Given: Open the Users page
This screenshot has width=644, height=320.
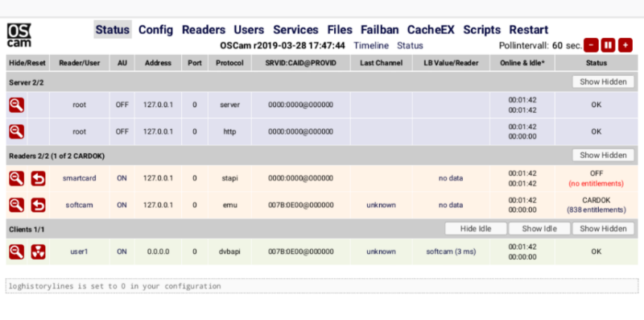Looking at the screenshot, I should [x=249, y=30].
